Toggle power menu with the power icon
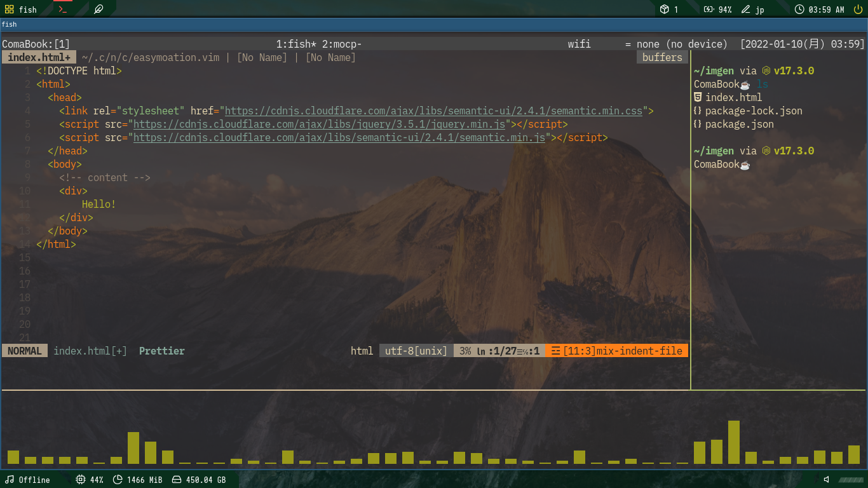The image size is (868, 488). tap(858, 9)
